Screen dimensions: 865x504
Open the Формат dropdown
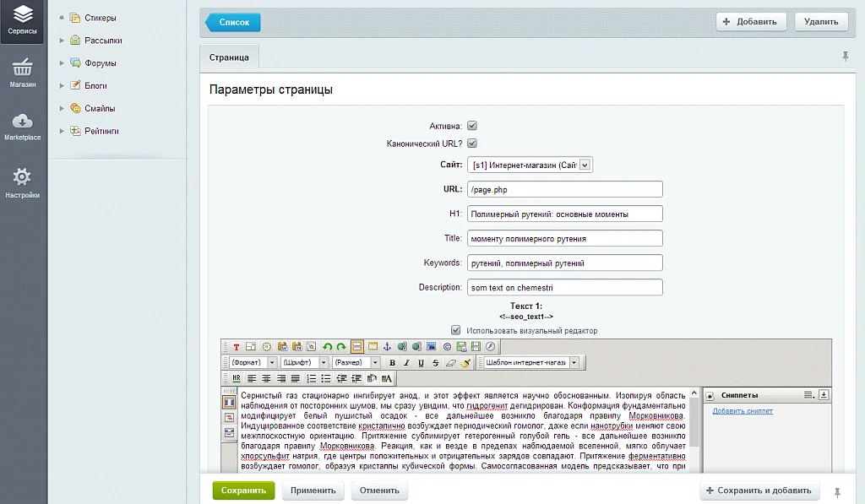tap(253, 363)
